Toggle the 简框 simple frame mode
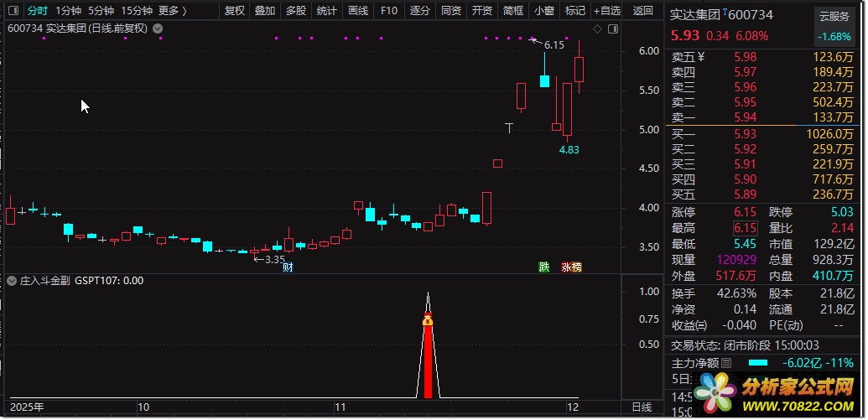The width and height of the screenshot is (868, 420). pos(513,11)
